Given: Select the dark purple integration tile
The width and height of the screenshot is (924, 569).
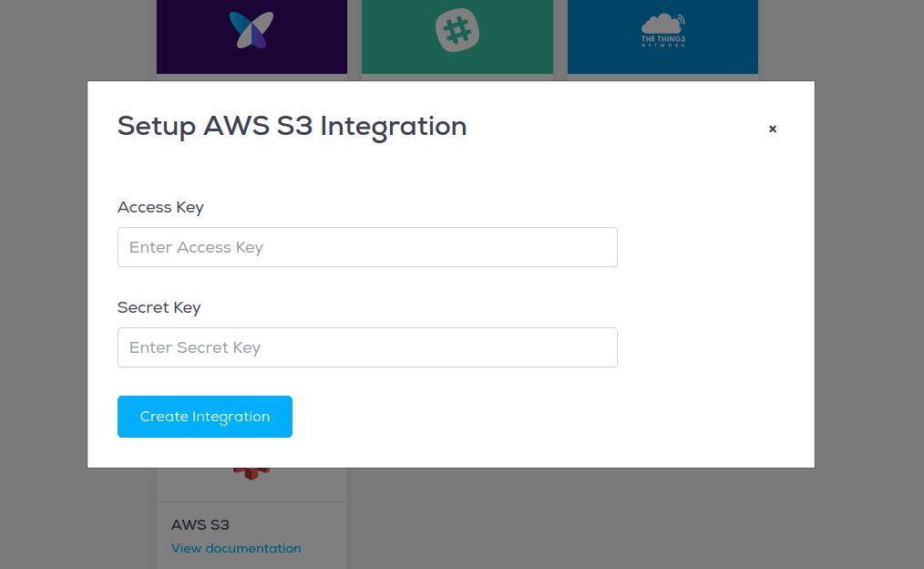Looking at the screenshot, I should pos(252,36).
